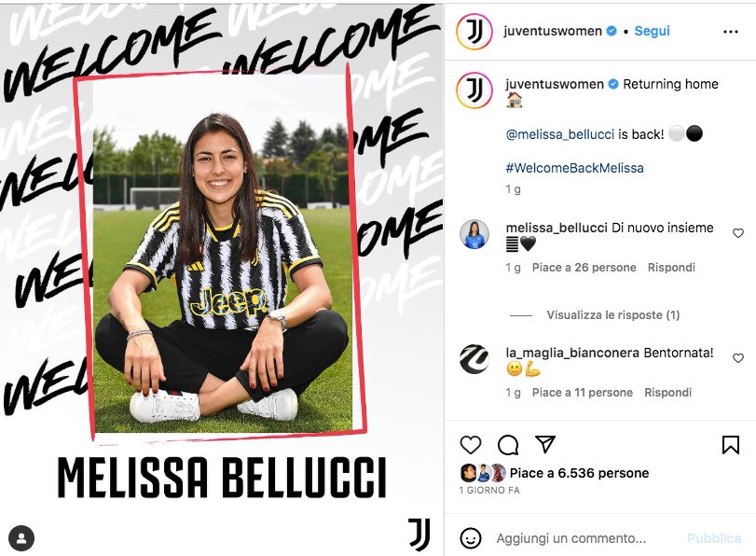Viewport: 756px width, 556px height.
Task: Submit the comment with Pubblica
Action: 713,538
